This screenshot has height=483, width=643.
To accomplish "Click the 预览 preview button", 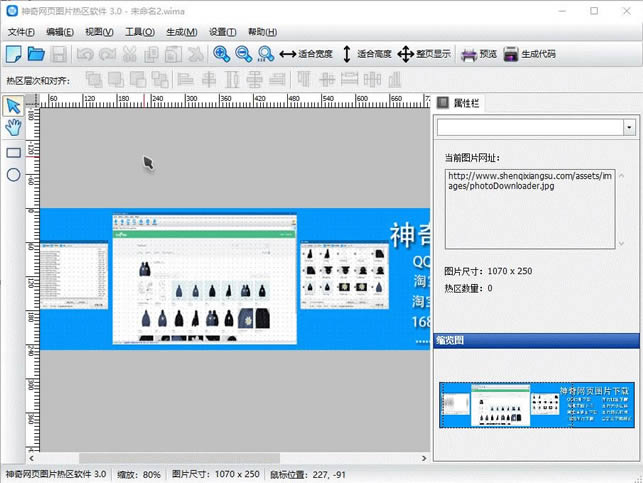I will coord(479,54).
